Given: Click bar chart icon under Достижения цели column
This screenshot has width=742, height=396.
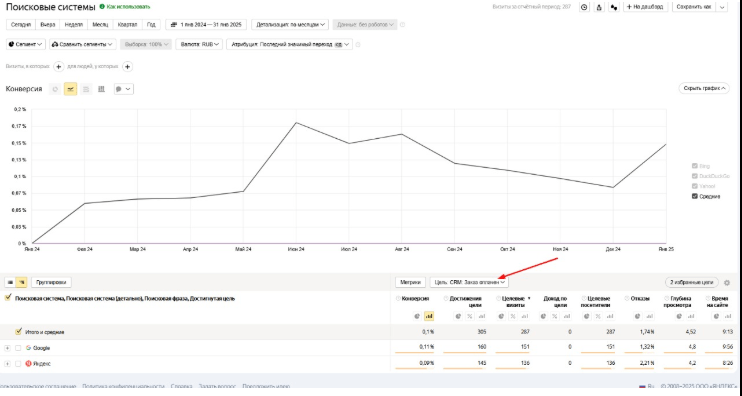Looking at the screenshot, I should click(481, 316).
